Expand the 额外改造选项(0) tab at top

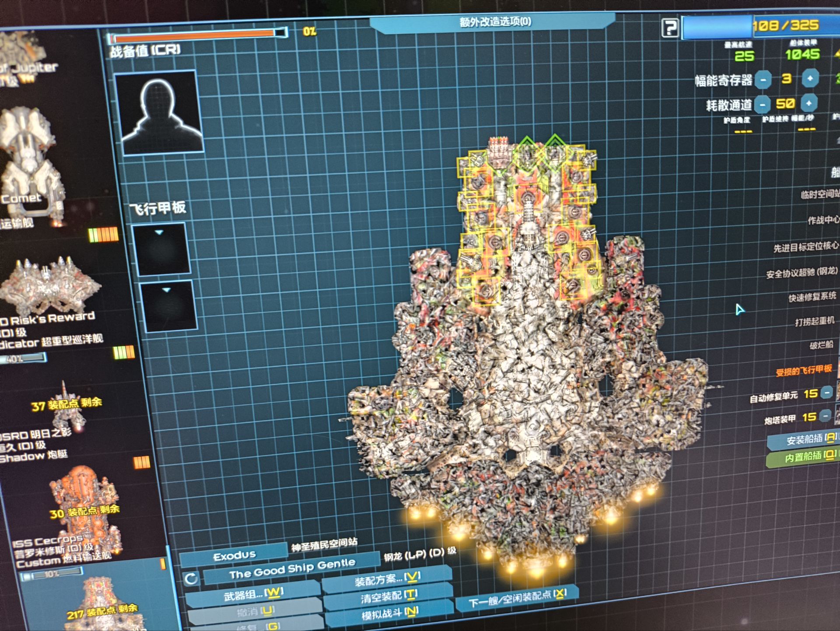pyautogui.click(x=494, y=22)
